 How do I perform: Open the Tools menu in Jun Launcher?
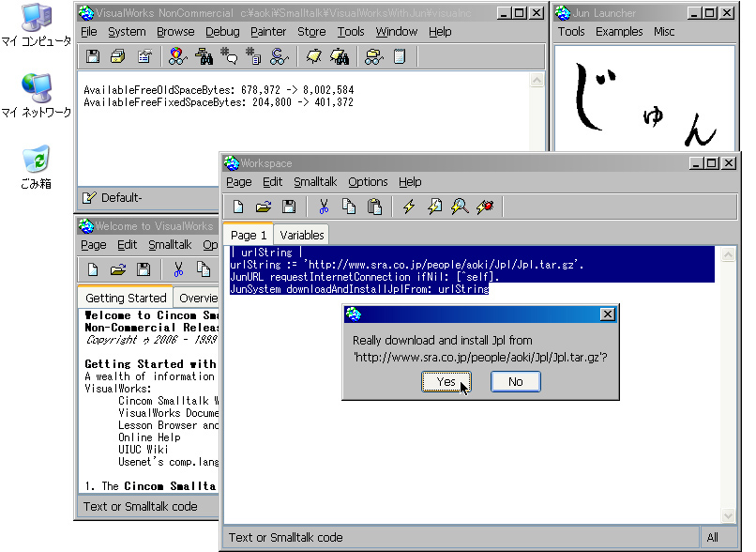pos(571,32)
